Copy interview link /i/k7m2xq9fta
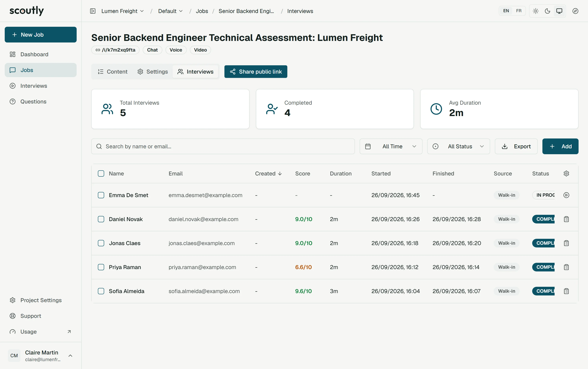The height and width of the screenshot is (369, 588). coord(115,50)
